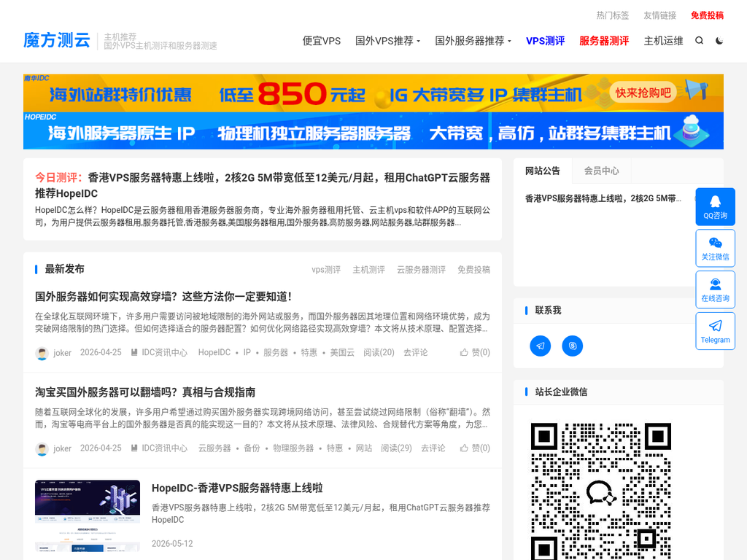
Task: Open the 服务器测评 menu item
Action: 604,41
